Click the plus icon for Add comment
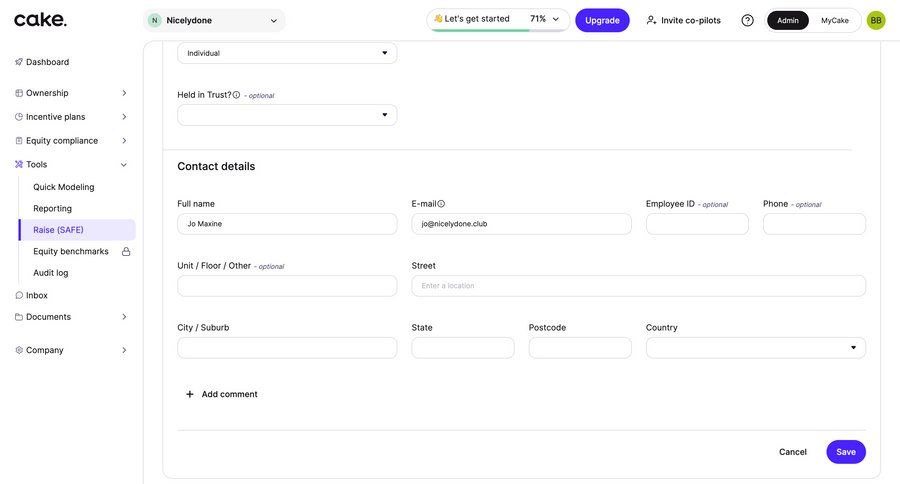Screen dimensions: 900x484 click(189, 394)
